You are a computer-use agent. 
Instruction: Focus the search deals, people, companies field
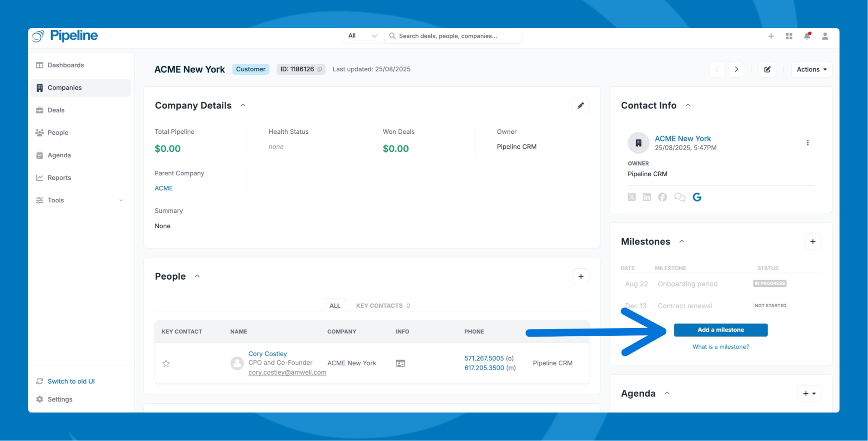pos(453,36)
